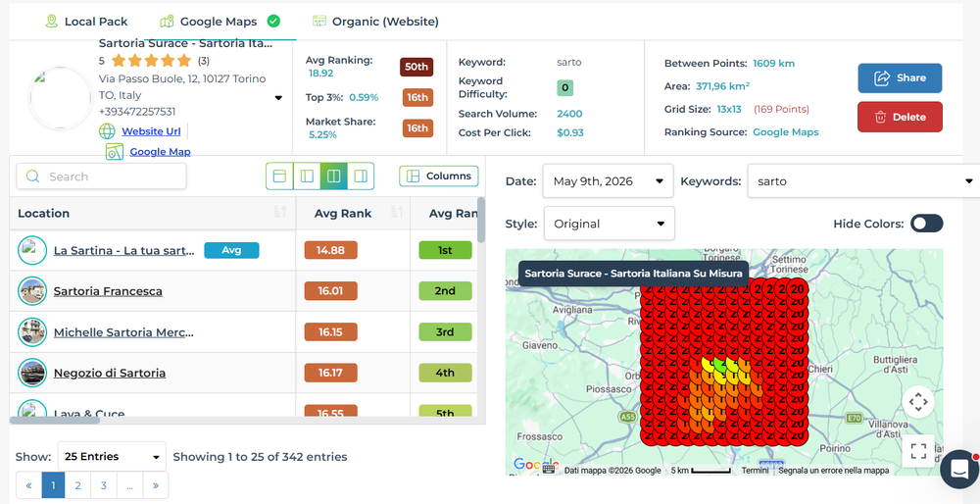Click the keyword difficulty 0 badge
The width and height of the screenshot is (980, 504).
click(565, 88)
